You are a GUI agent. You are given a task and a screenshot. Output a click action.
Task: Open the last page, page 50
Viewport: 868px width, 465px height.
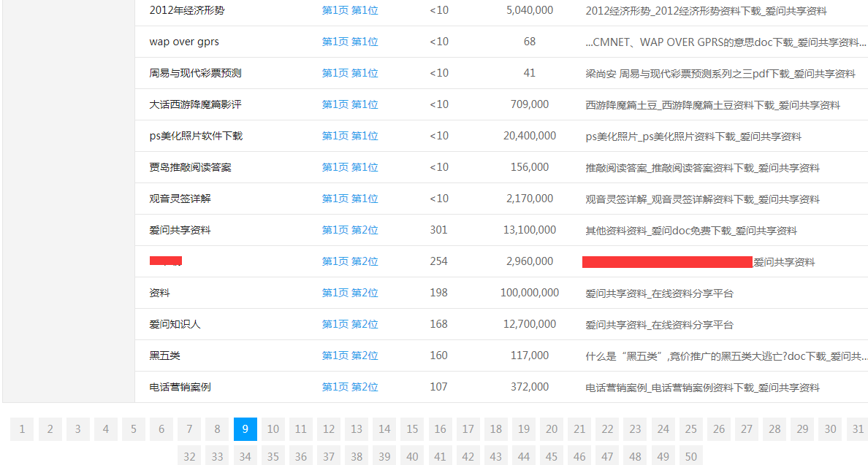pos(690,456)
